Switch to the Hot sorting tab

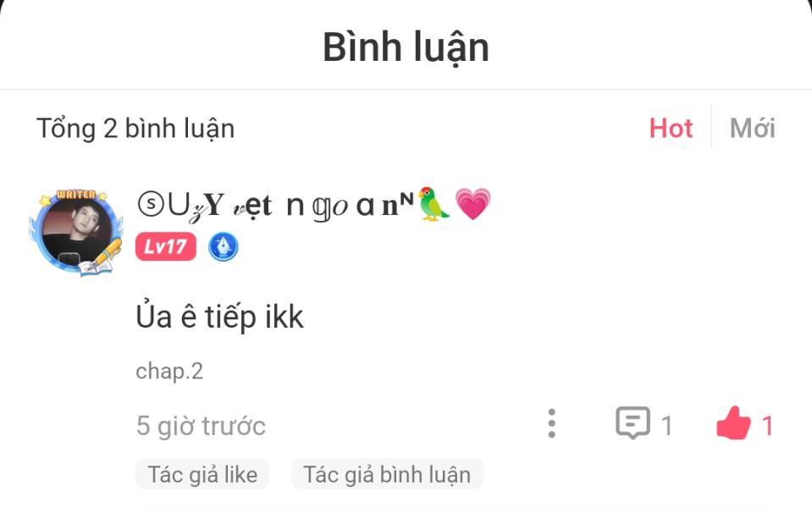[x=671, y=128]
